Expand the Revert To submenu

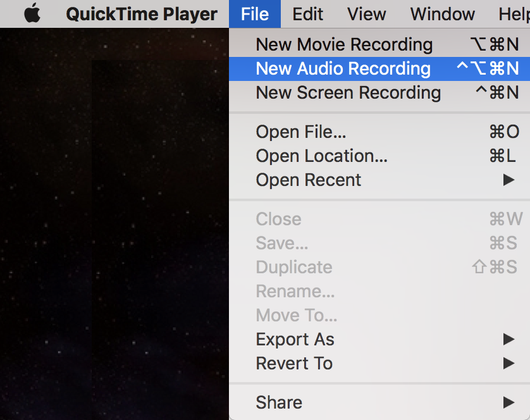379,364
